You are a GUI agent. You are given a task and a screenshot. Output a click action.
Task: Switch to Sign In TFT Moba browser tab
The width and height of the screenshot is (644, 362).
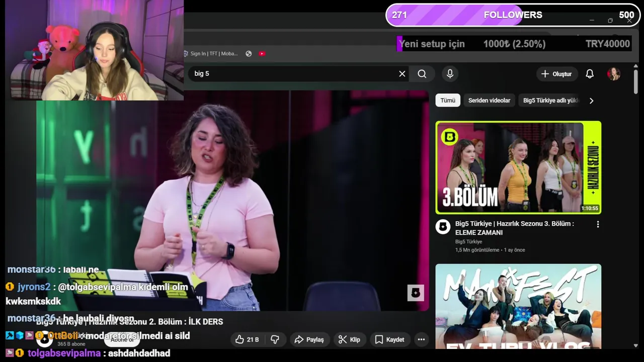211,53
